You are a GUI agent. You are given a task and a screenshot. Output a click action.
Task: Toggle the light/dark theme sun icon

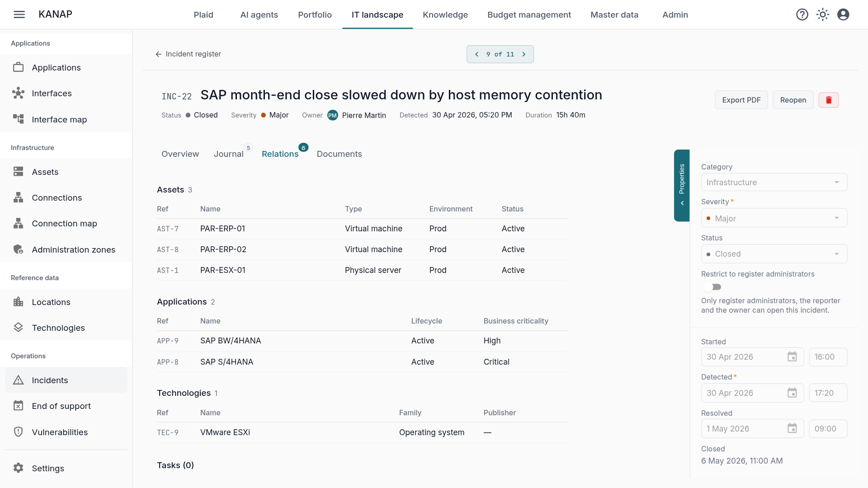tap(823, 14)
